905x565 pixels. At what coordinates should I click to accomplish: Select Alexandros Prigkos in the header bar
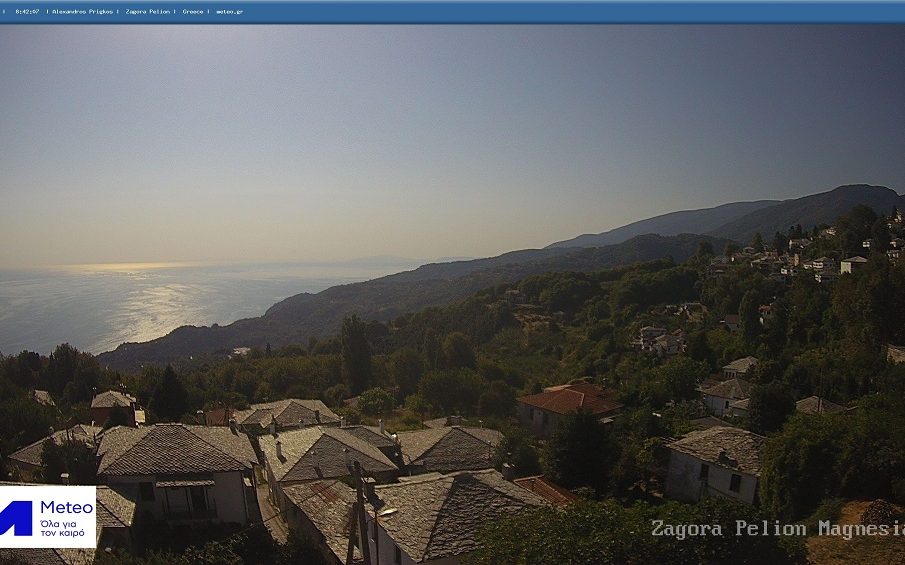82,12
